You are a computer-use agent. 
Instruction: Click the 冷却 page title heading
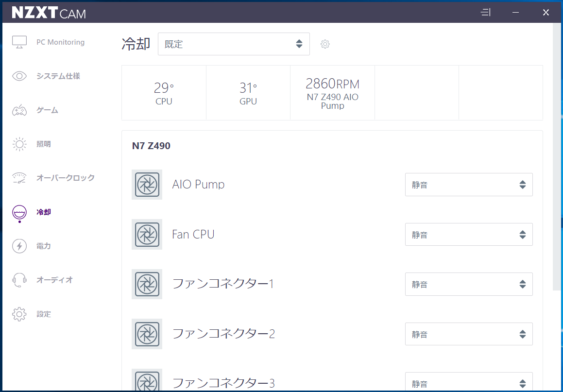coord(136,44)
